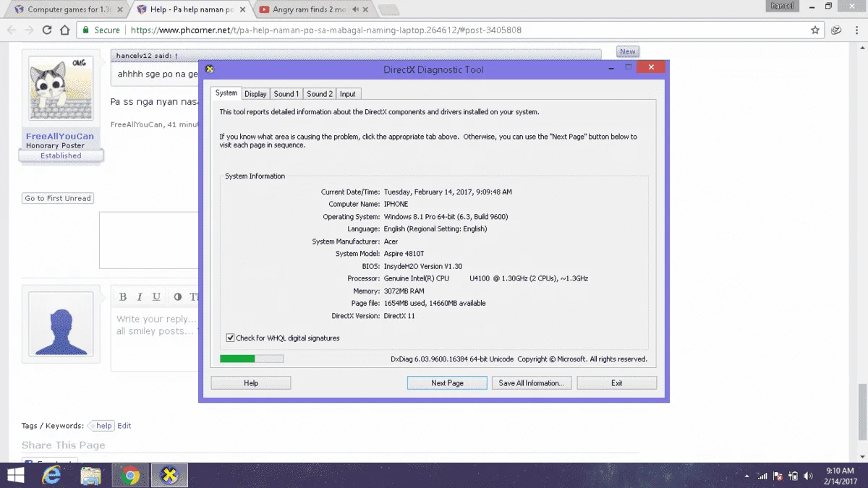868x488 pixels.
Task: Show hidden system tray icons arrow
Action: tap(746, 476)
